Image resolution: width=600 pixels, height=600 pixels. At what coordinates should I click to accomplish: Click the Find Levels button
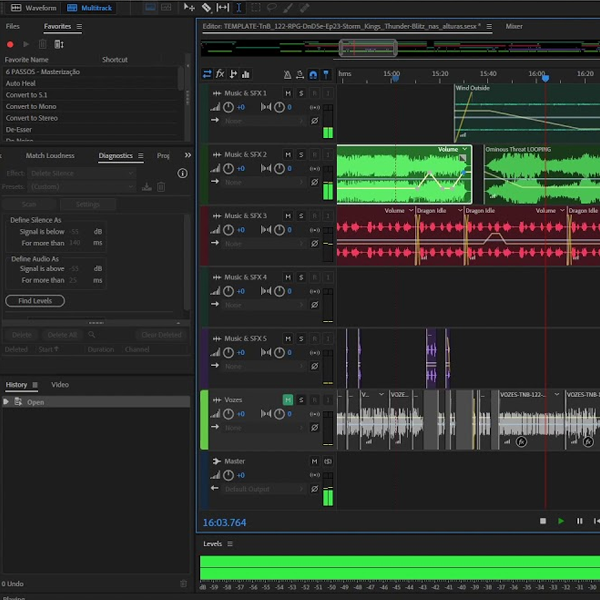35,301
